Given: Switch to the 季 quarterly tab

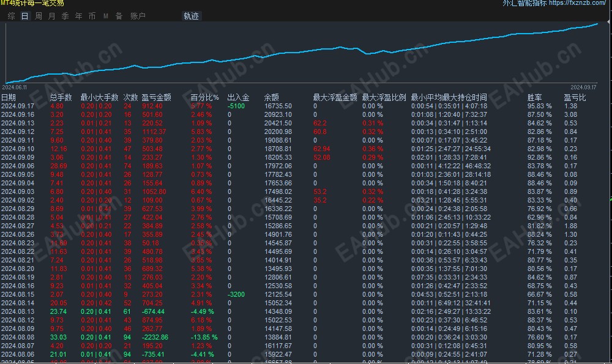Looking at the screenshot, I should click(x=65, y=16).
